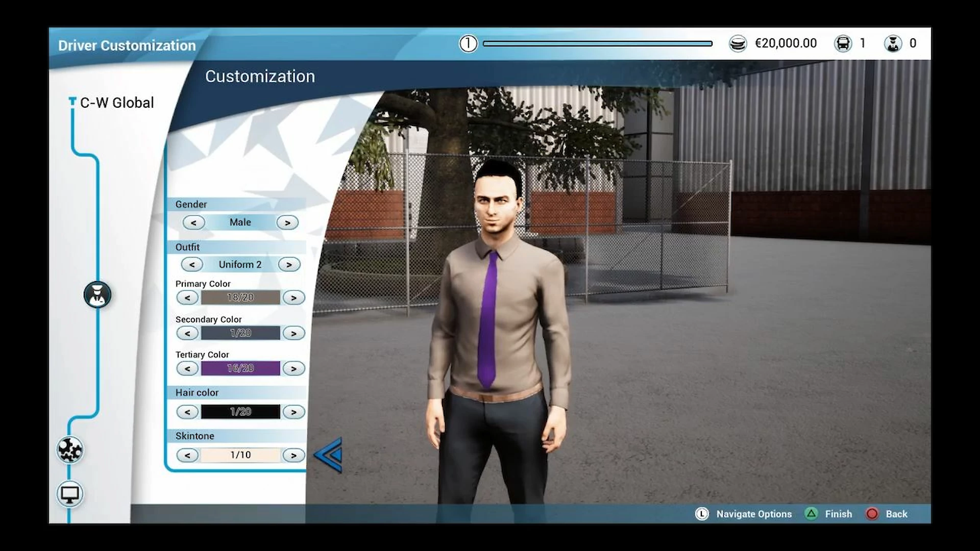This screenshot has width=980, height=551.
Task: Click the C-W Global company marker icon
Action: [72, 102]
